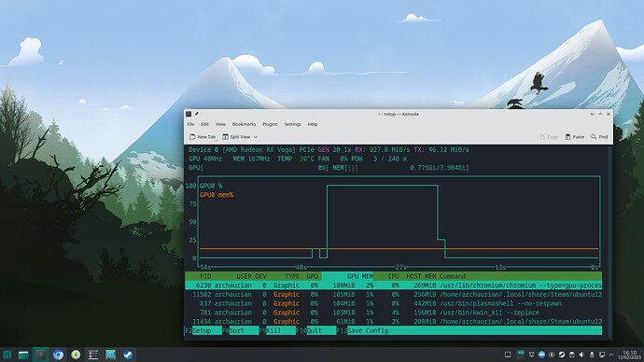644x362 pixels.
Task: Select the plasmashell process row PID 837
Action: pyautogui.click(x=394, y=303)
